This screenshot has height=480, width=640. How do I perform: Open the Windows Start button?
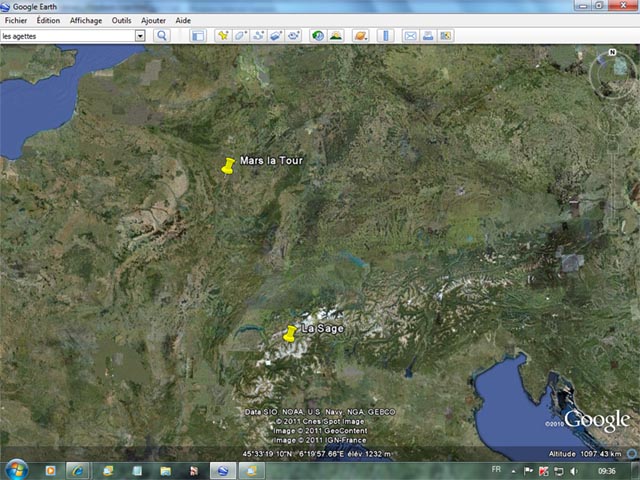click(16, 471)
